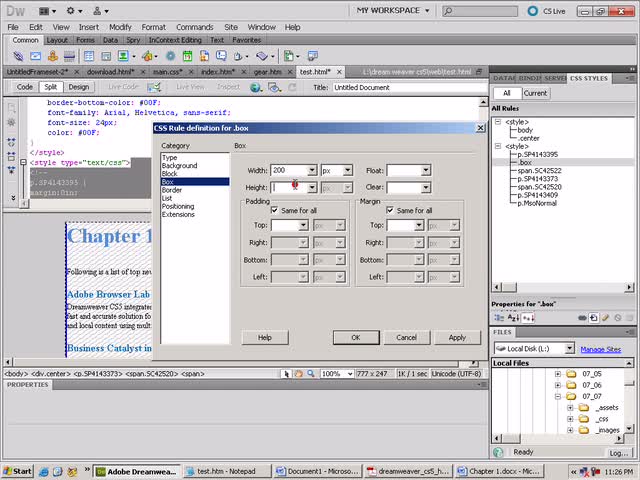Click the Cancel button

coord(407,338)
